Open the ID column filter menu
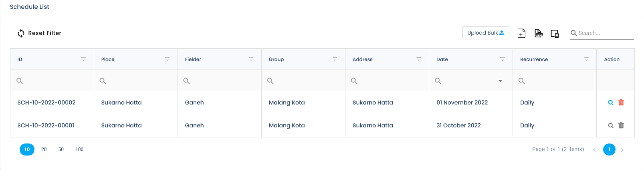The height and width of the screenshot is (170, 644). (83, 59)
